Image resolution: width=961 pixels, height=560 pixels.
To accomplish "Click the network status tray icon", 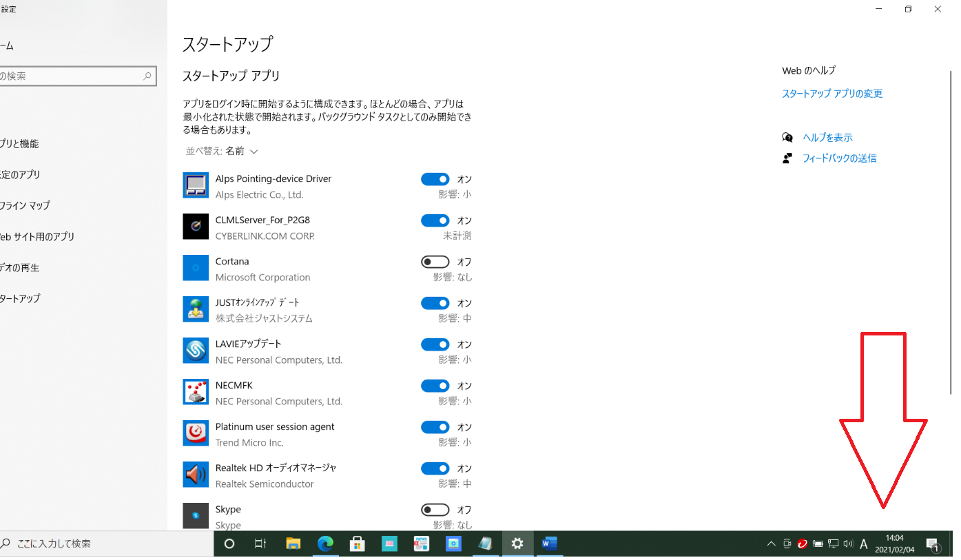I will tap(833, 544).
